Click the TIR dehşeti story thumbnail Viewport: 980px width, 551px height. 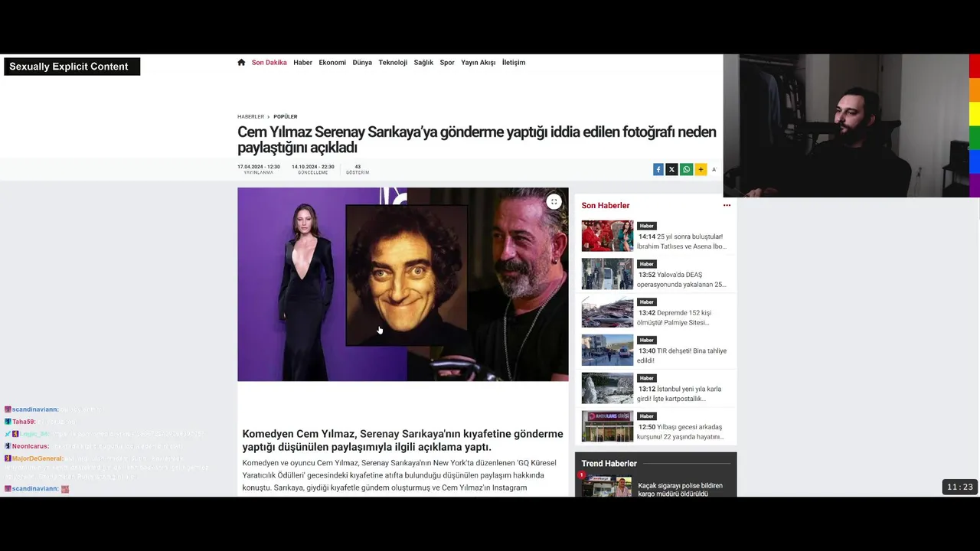[607, 350]
